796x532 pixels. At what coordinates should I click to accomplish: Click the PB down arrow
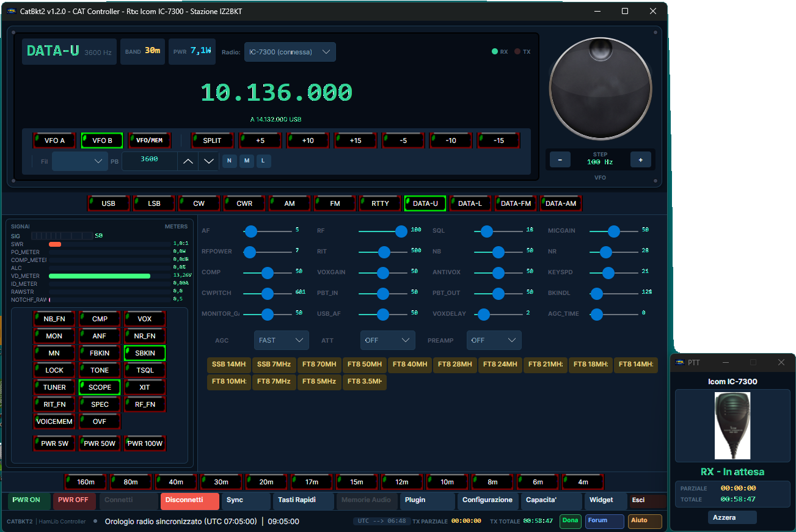[x=209, y=161]
